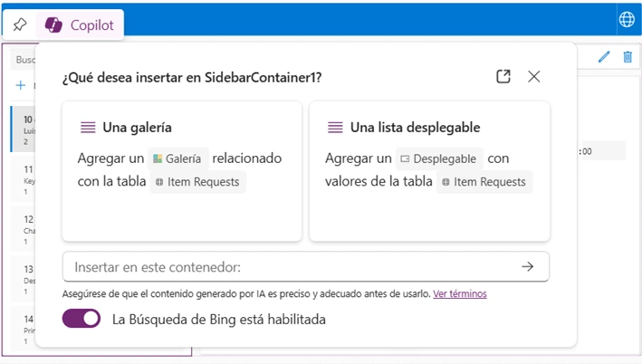Click the lines icon of 'Una lista desplegable'
The height and width of the screenshot is (364, 642).
(x=335, y=128)
